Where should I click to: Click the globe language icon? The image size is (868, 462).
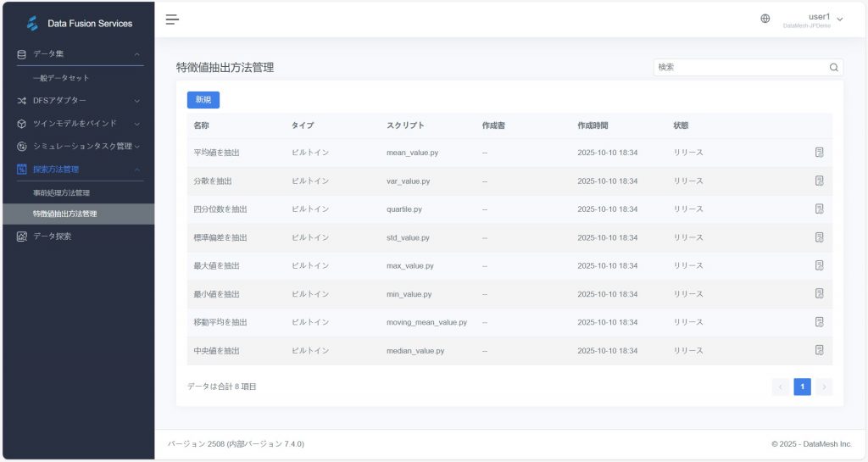point(765,19)
